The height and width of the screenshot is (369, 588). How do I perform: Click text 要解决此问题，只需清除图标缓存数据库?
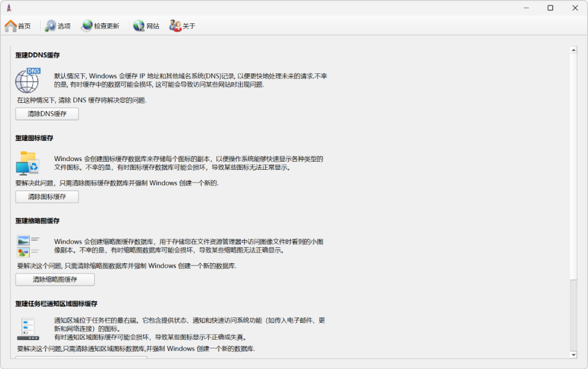(117, 183)
